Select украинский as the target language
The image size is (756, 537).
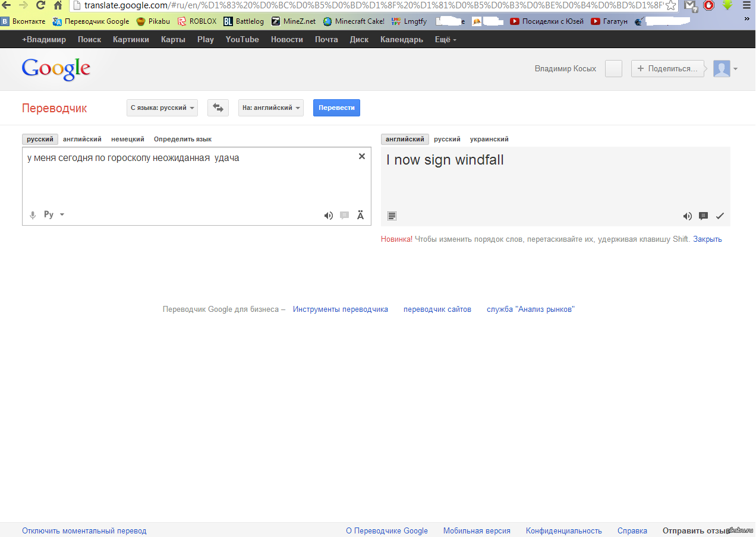coord(489,139)
